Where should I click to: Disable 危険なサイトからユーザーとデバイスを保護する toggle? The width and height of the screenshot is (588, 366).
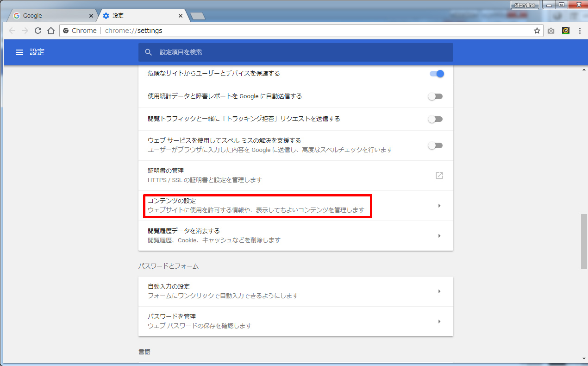pos(436,74)
